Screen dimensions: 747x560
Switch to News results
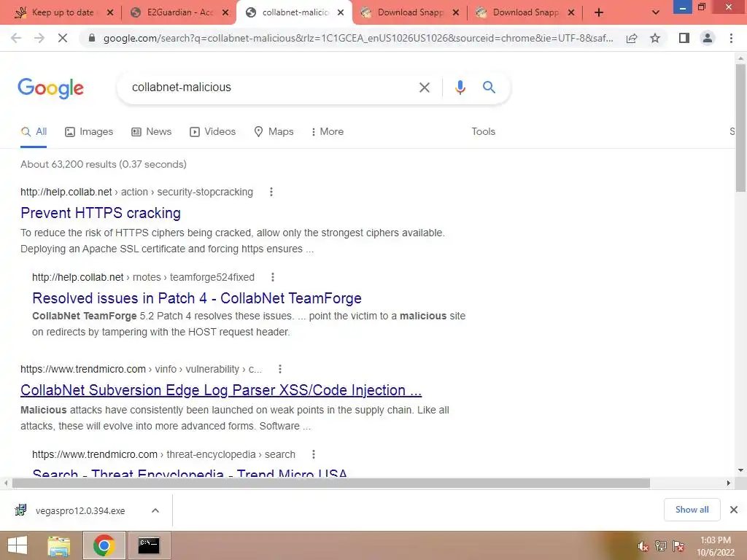(152, 132)
